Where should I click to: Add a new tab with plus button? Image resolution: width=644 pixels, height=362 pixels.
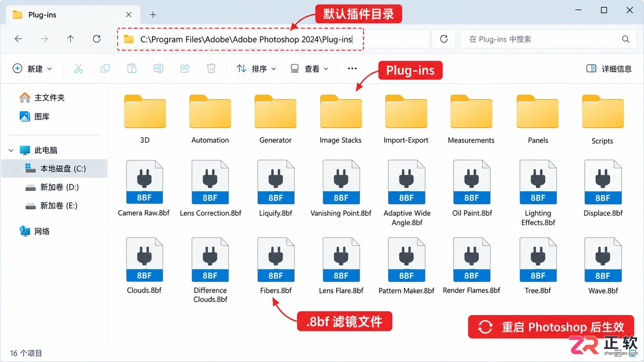[153, 15]
